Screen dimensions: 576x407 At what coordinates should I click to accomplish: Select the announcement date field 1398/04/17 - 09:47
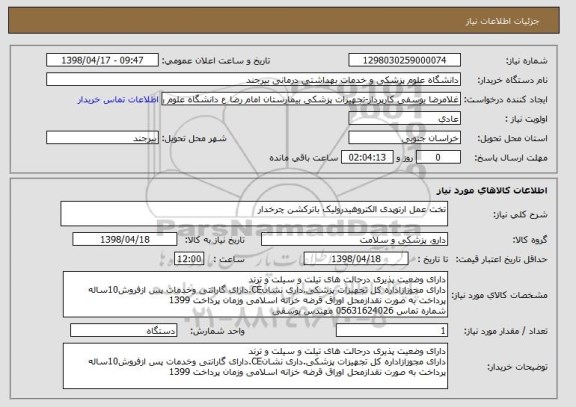(x=102, y=60)
